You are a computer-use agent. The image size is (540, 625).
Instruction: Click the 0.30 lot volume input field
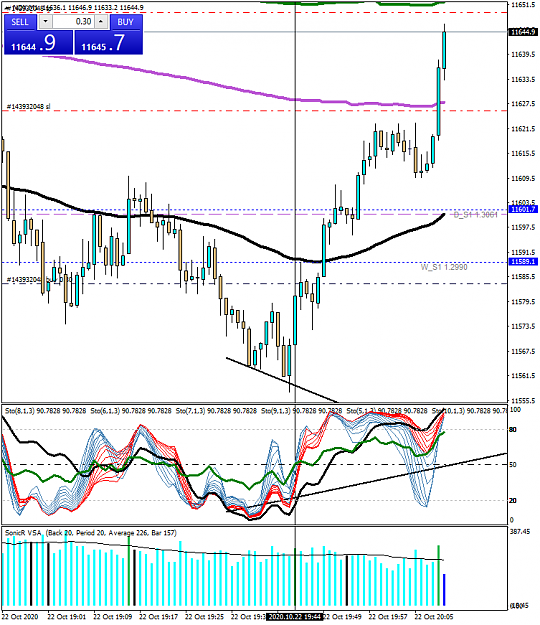73,22
